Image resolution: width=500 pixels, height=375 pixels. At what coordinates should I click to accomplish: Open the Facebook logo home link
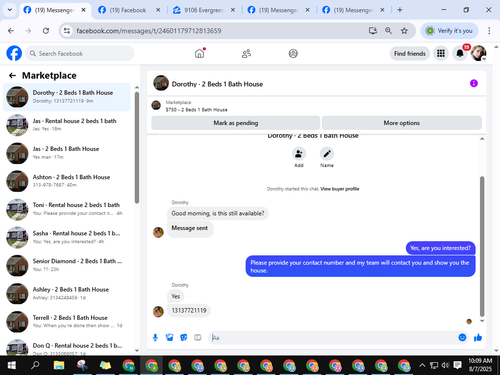pyautogui.click(x=14, y=53)
